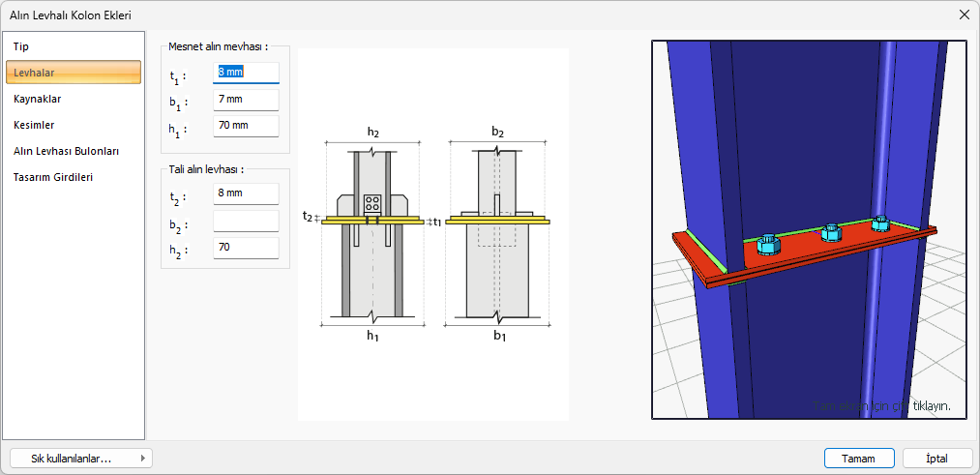Click the bolt group in left section drawing
The image size is (980, 475).
[372, 204]
